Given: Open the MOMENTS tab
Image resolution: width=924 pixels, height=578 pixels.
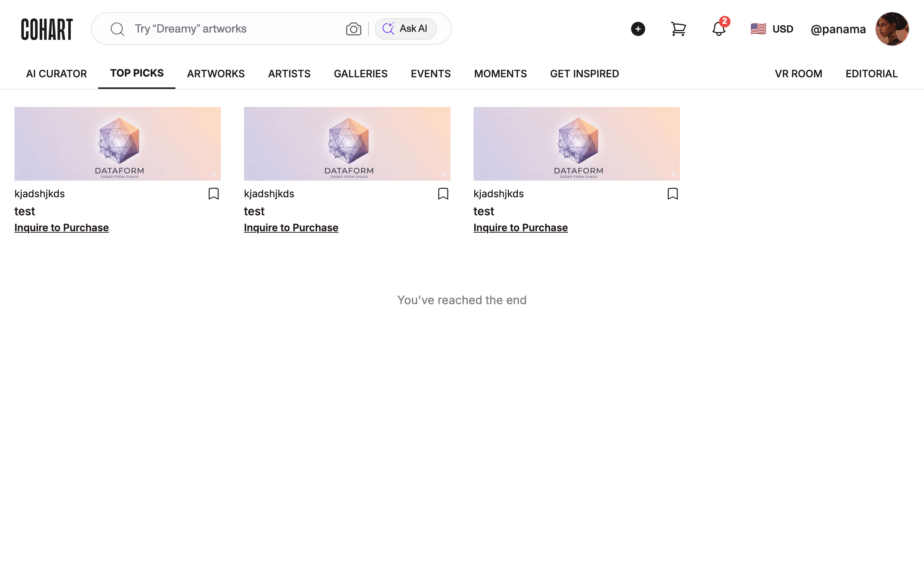Looking at the screenshot, I should pos(500,73).
